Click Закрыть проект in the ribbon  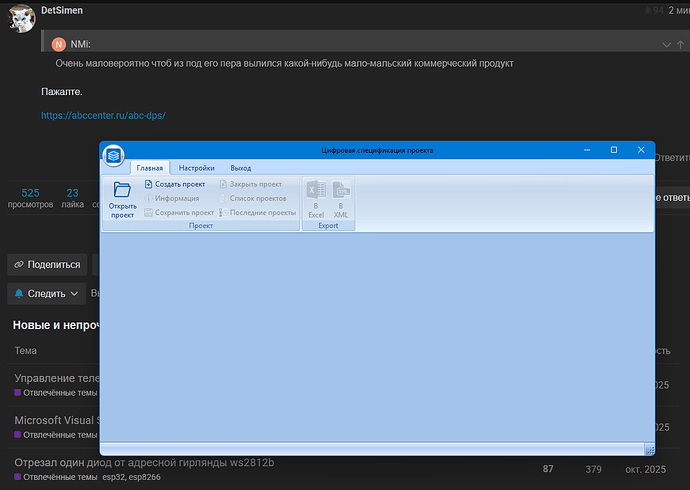click(250, 184)
